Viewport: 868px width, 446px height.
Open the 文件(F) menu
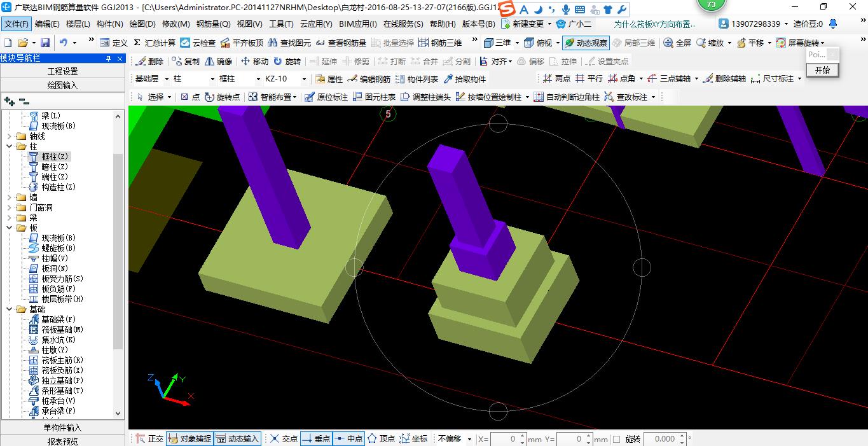coord(17,24)
